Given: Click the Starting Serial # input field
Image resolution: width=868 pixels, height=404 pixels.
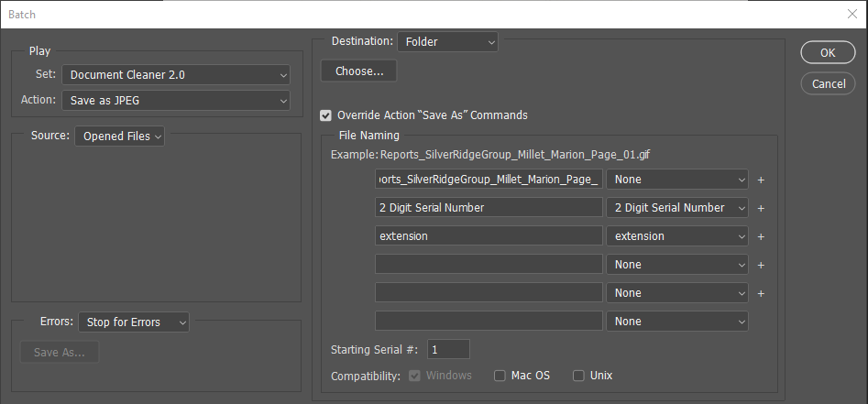Looking at the screenshot, I should [448, 349].
